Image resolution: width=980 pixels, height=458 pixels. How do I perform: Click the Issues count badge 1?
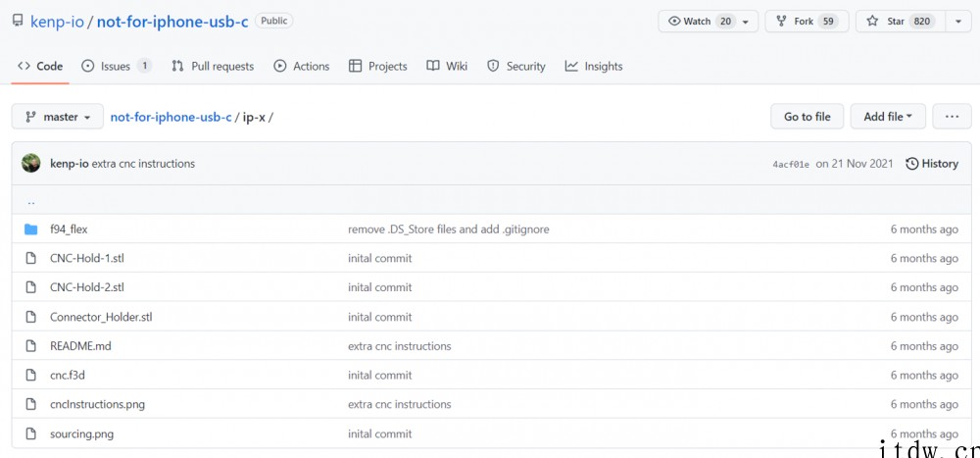(x=144, y=66)
